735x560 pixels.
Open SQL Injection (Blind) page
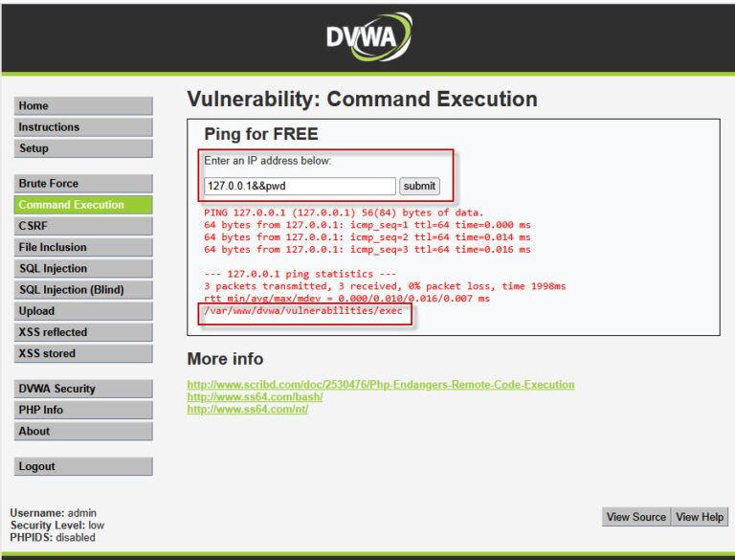tap(83, 290)
